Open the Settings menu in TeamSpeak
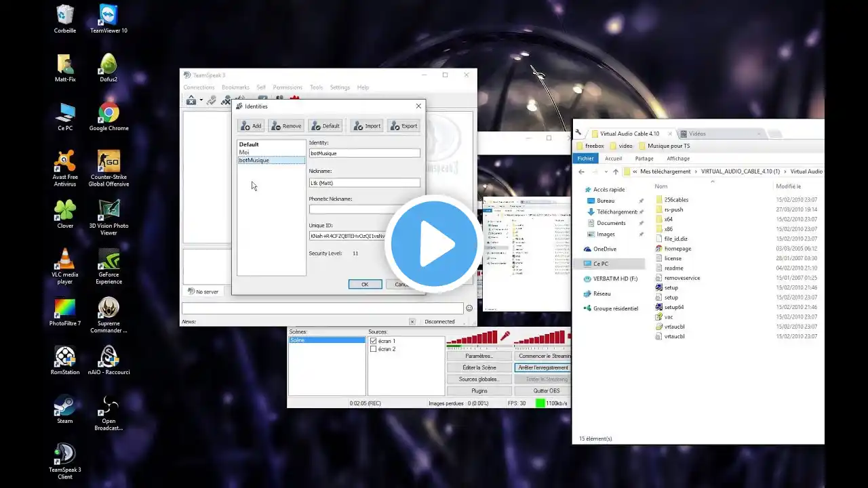Screen dimensions: 868x488 [340, 87]
